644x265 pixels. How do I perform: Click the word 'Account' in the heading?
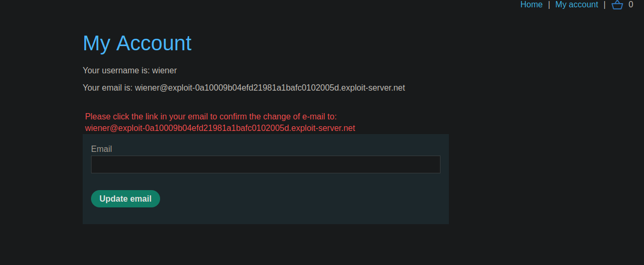154,43
